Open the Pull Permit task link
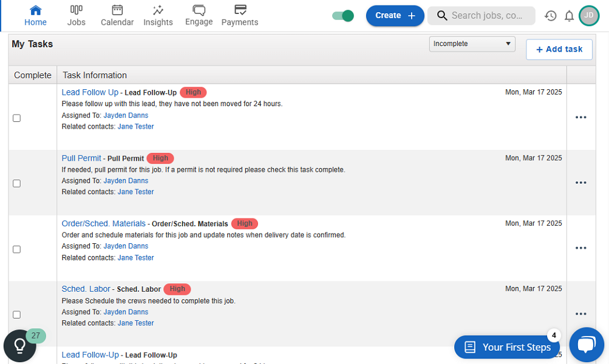609x364 pixels. point(81,158)
